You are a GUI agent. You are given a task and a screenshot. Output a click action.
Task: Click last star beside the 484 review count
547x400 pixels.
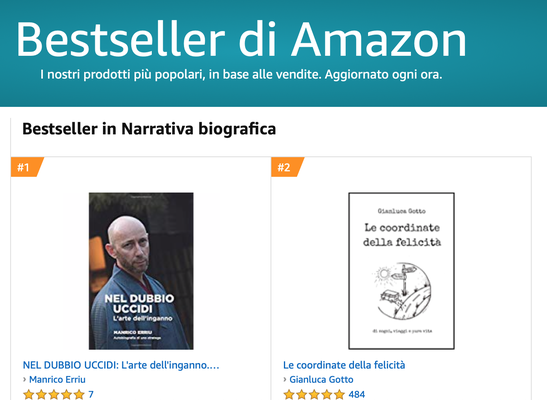click(x=339, y=395)
